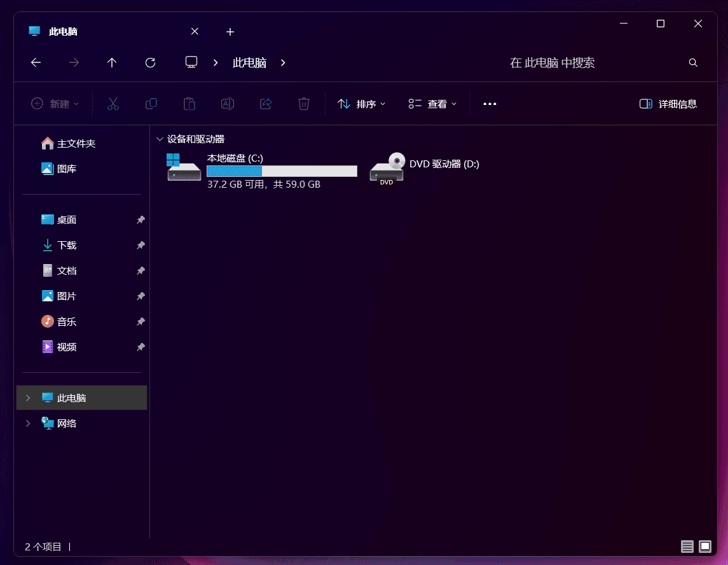Refresh the current view
The height and width of the screenshot is (565, 728).
150,63
